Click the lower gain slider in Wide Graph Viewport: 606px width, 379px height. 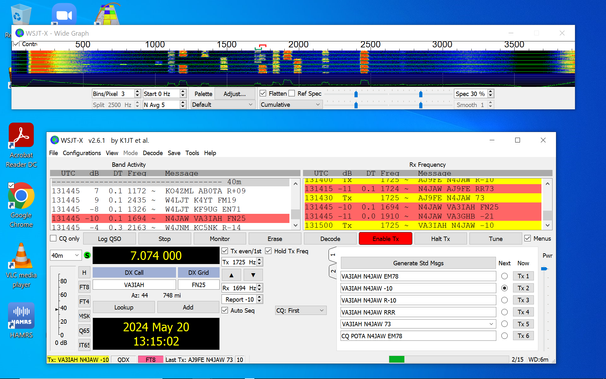click(356, 105)
